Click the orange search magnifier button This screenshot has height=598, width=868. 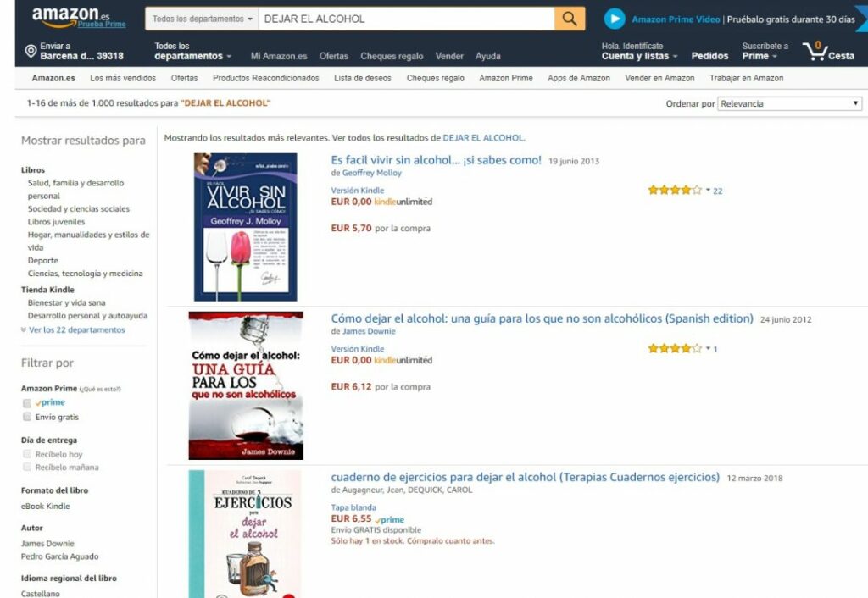(x=569, y=19)
